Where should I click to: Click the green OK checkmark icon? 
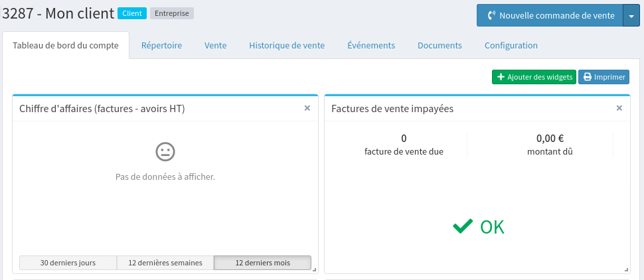tap(463, 227)
